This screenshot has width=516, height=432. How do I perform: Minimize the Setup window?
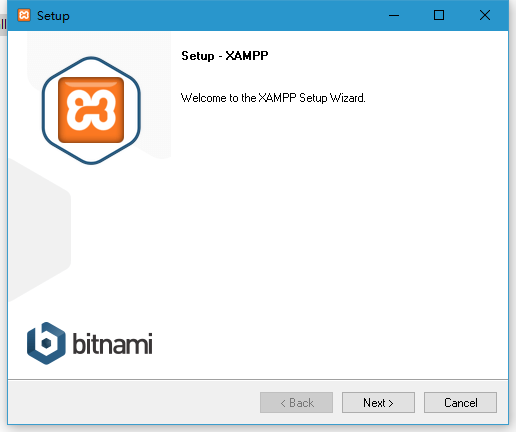(394, 15)
